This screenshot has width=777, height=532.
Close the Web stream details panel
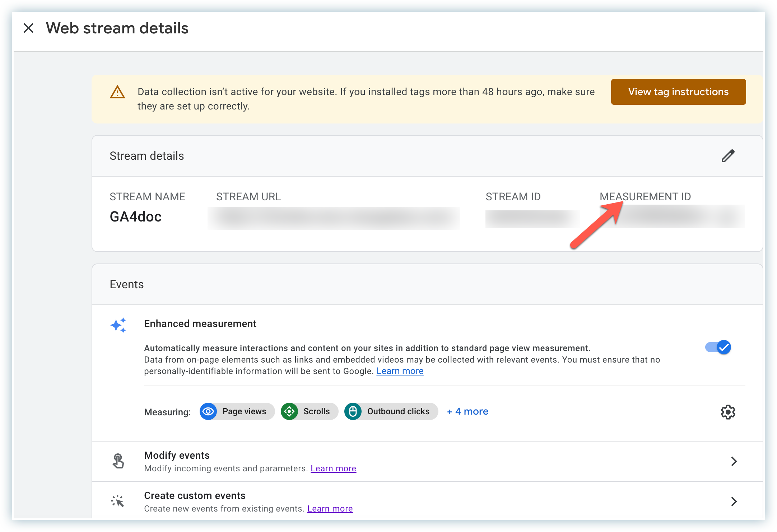point(28,28)
